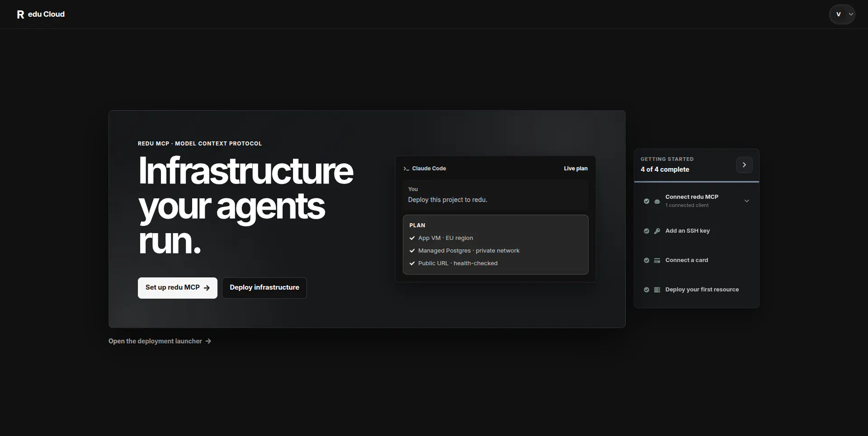Click the robot icon beside Connect redu MCP
868x436 pixels.
pyautogui.click(x=657, y=202)
